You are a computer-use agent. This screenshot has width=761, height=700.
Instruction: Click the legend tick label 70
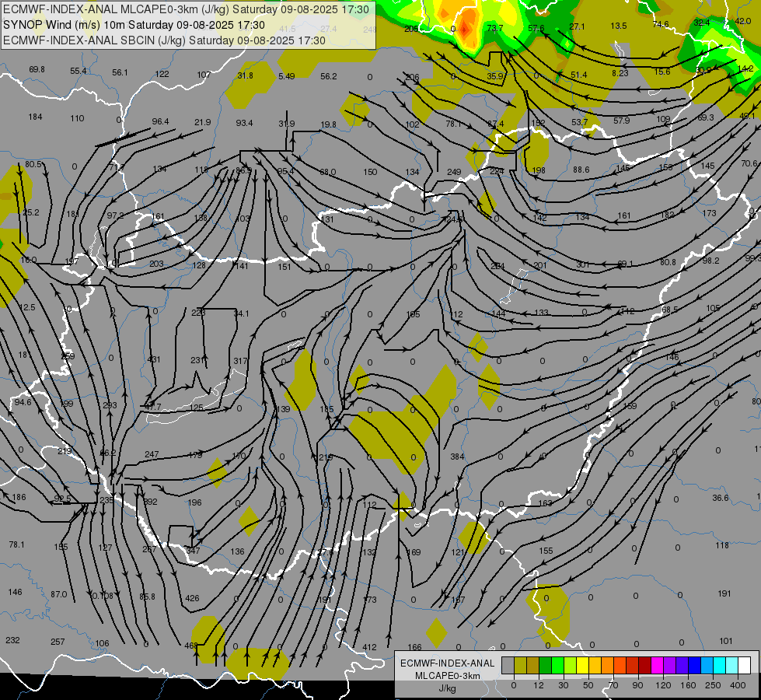coord(613,685)
